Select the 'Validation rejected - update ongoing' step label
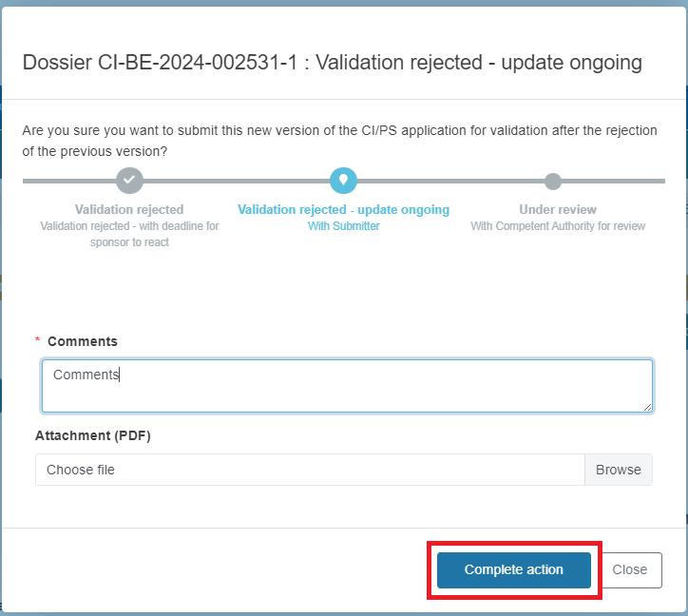688x616 pixels. tap(344, 209)
